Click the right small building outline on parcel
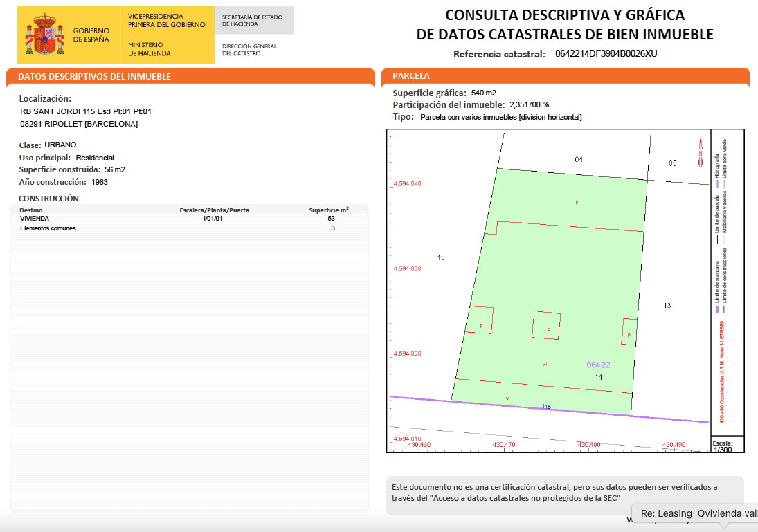 coord(629,331)
